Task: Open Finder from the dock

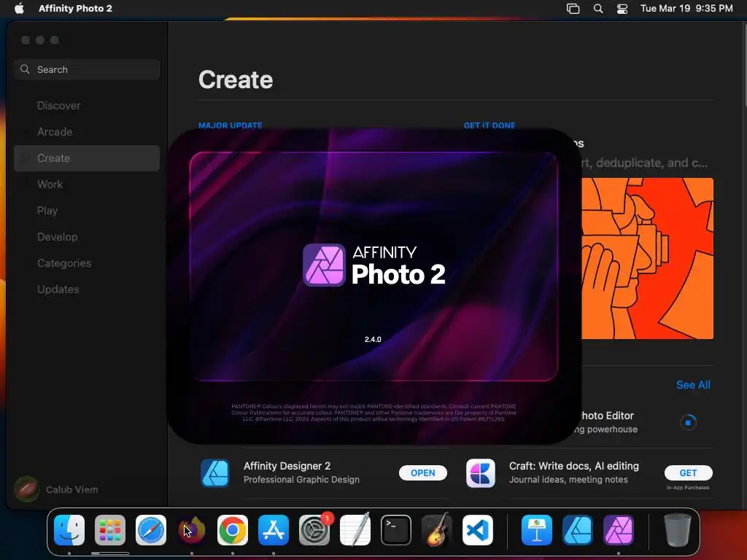Action: point(69,530)
